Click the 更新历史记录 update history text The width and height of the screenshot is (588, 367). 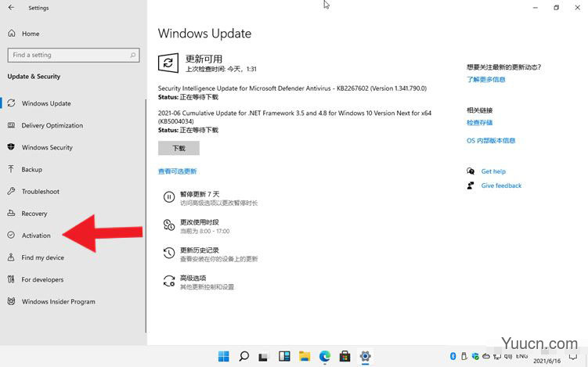point(200,250)
